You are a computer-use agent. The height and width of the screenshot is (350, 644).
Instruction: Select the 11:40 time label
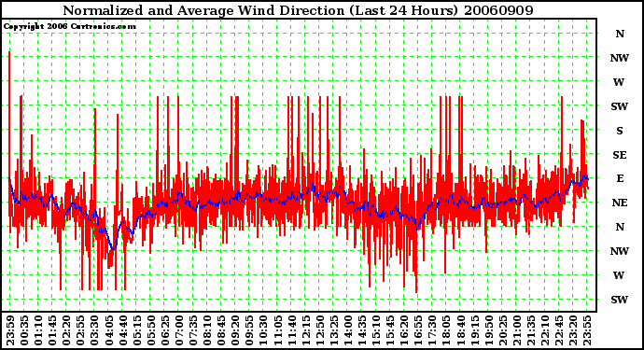(291, 330)
